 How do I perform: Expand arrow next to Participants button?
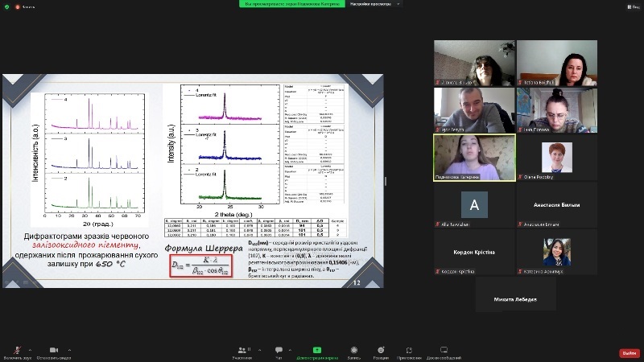259,350
